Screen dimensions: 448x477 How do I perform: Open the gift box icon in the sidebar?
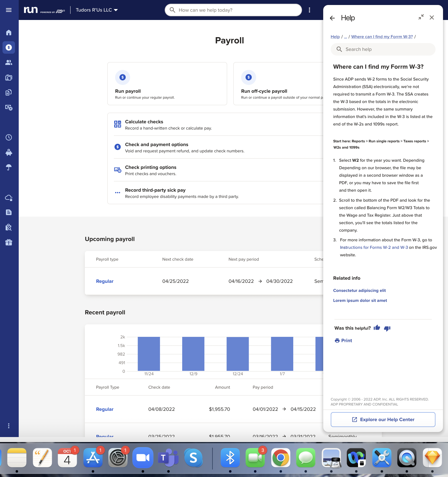pyautogui.click(x=9, y=242)
